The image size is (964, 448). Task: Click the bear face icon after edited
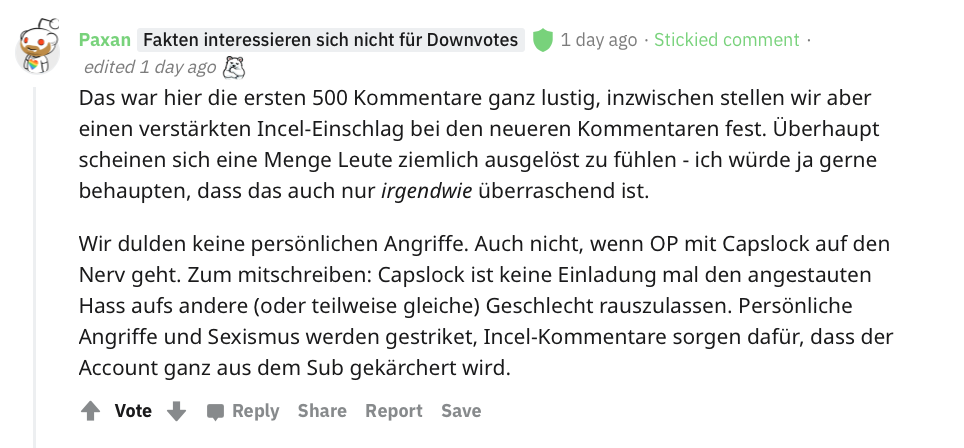(x=234, y=67)
